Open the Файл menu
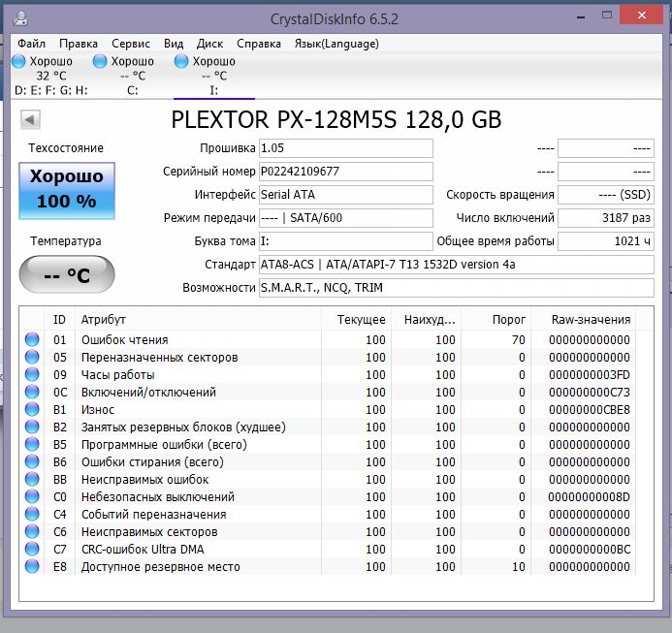This screenshot has height=633, width=672. click(x=31, y=44)
